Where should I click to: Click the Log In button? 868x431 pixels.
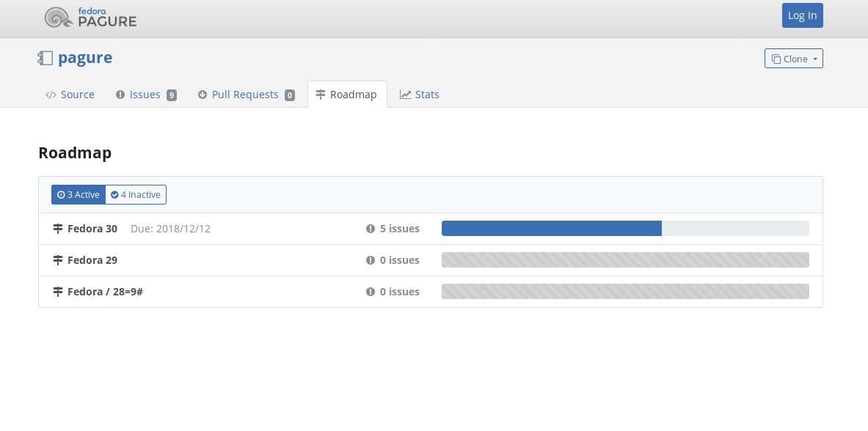(x=802, y=15)
